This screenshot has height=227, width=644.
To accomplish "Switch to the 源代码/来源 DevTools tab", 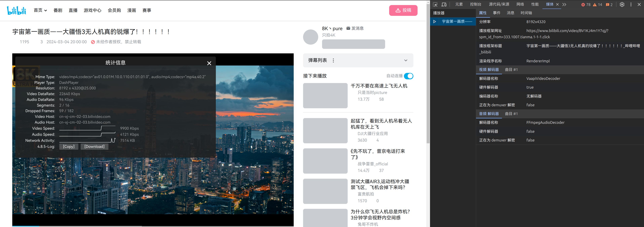I will pos(499,4).
